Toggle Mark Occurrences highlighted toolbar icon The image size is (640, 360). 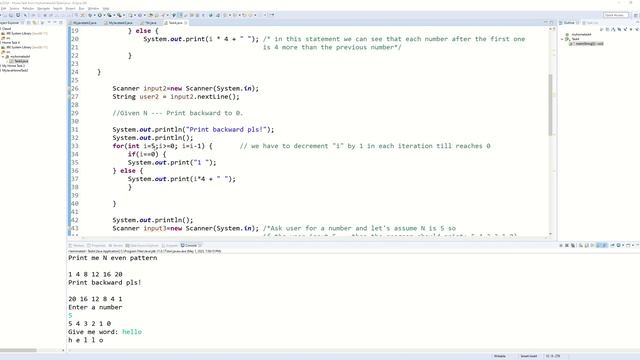coord(180,15)
